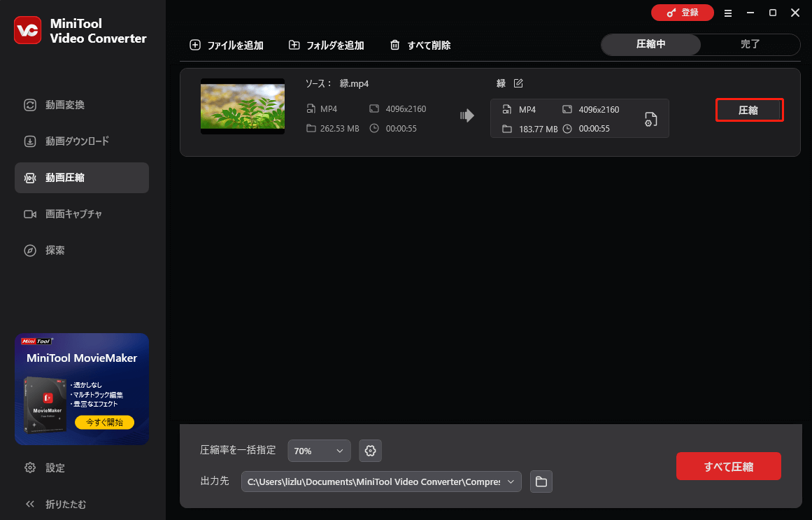Viewport: 812px width, 520px height.
Task: Browse output folder with folder icon
Action: [x=541, y=482]
